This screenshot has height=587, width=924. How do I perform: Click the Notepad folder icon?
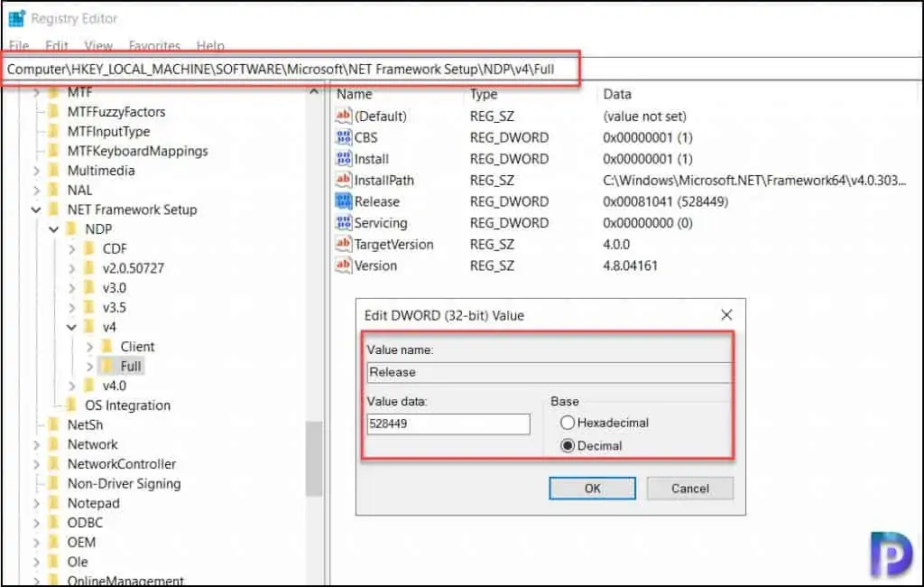(x=54, y=503)
